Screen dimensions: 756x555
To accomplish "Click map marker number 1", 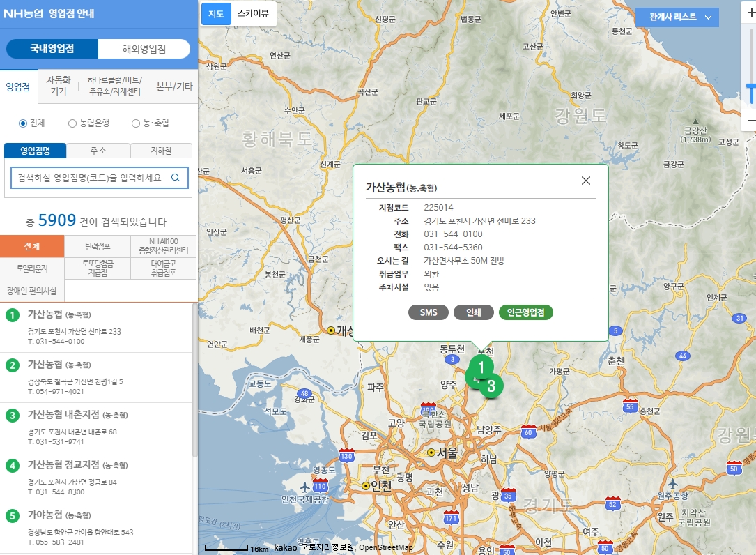I will pos(481,367).
